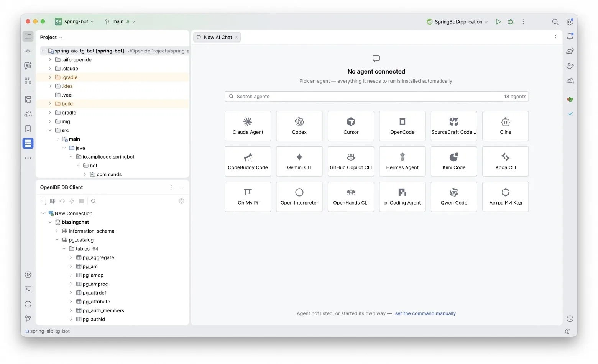
Task: Expand the information_schema node
Action: [x=57, y=231]
